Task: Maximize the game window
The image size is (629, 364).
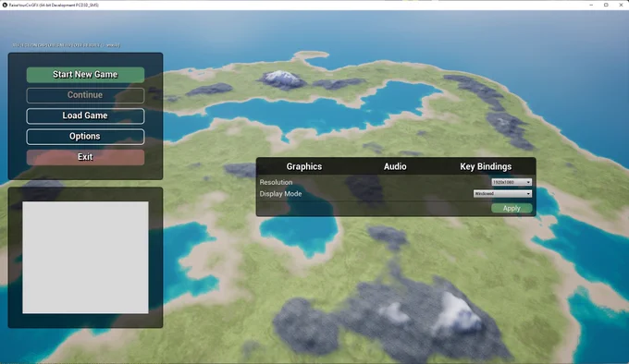Action: tap(606, 5)
